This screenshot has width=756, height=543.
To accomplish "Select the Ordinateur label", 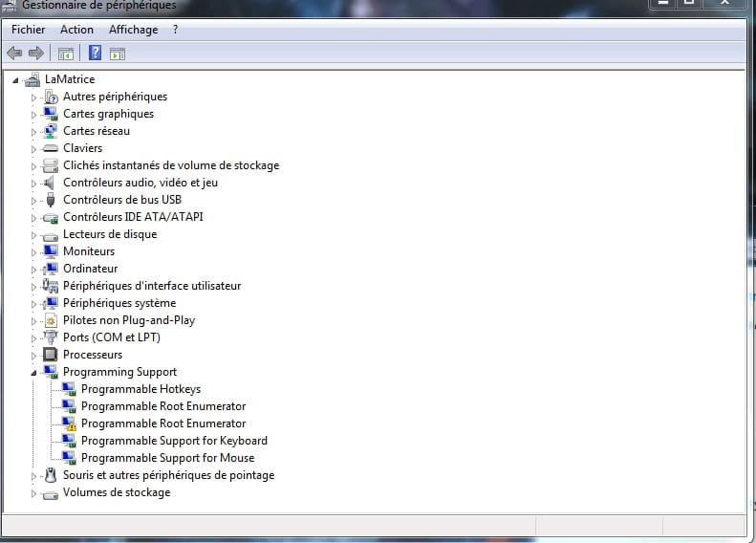I will [x=90, y=269].
